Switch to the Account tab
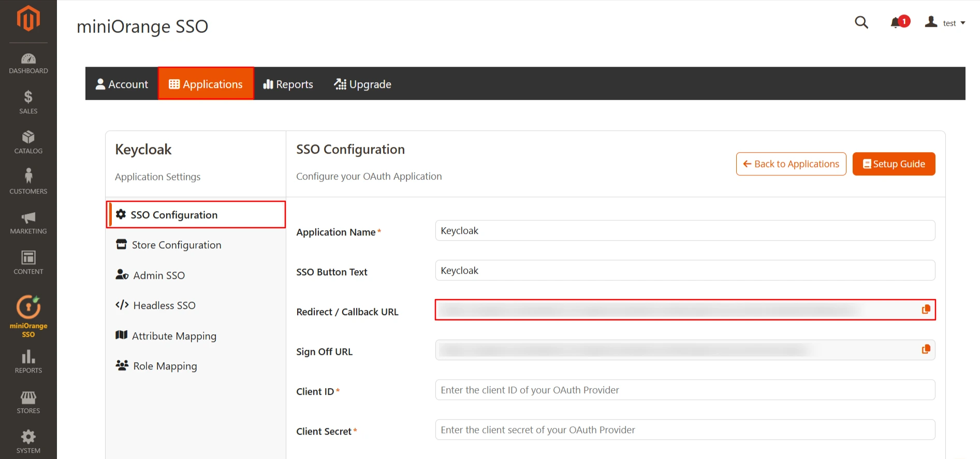This screenshot has width=980, height=459. 122,84
